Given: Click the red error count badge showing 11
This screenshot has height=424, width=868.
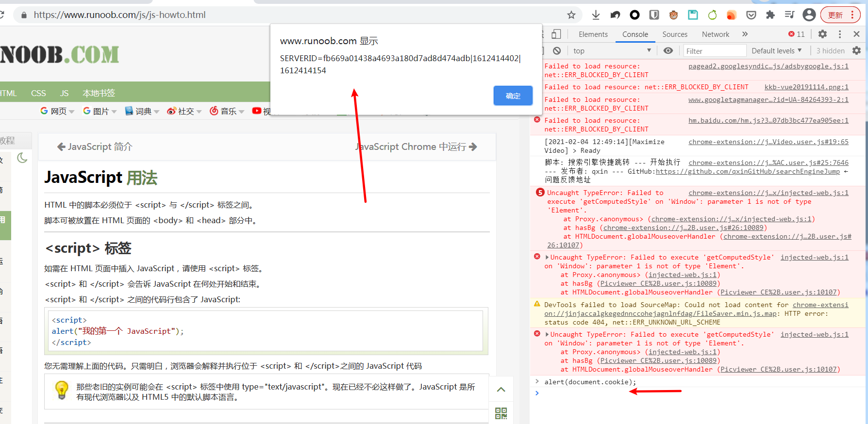Looking at the screenshot, I should tap(797, 34).
